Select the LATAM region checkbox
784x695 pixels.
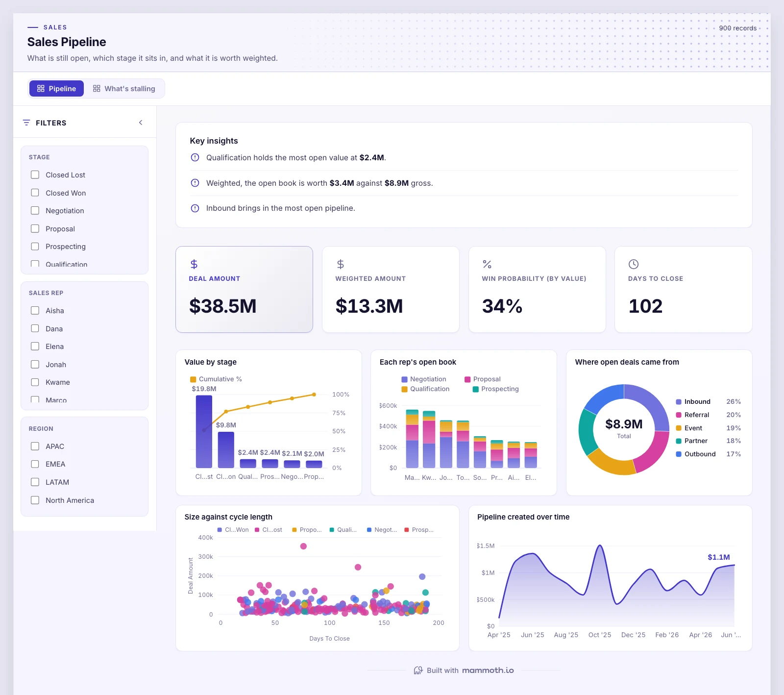click(x=35, y=482)
